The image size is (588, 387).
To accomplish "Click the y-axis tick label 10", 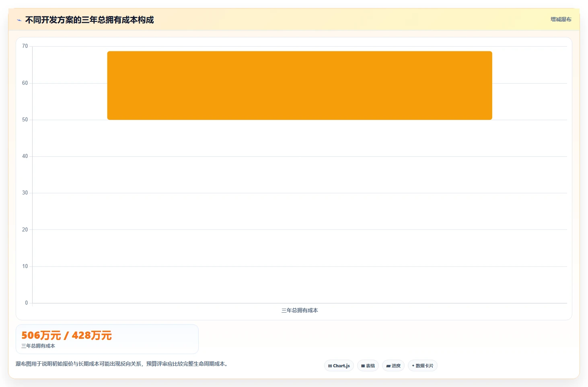I will click(25, 266).
